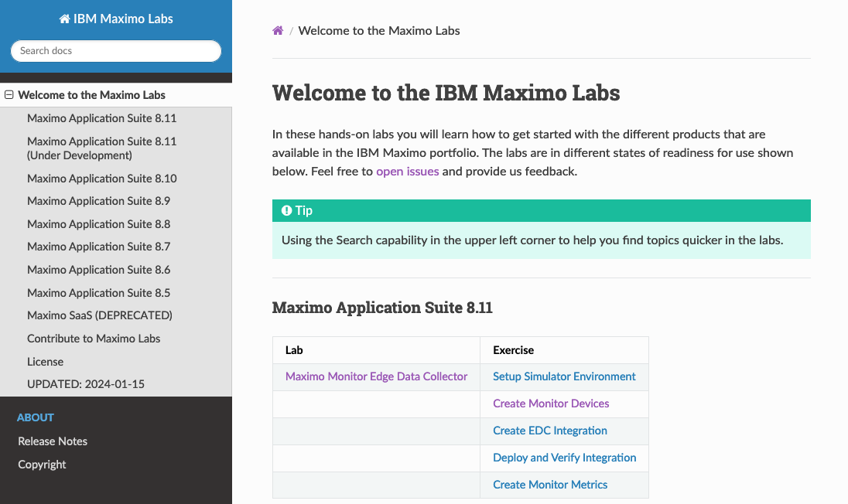Open Create Monitor Devices exercise
This screenshot has width=848, height=504.
click(551, 404)
